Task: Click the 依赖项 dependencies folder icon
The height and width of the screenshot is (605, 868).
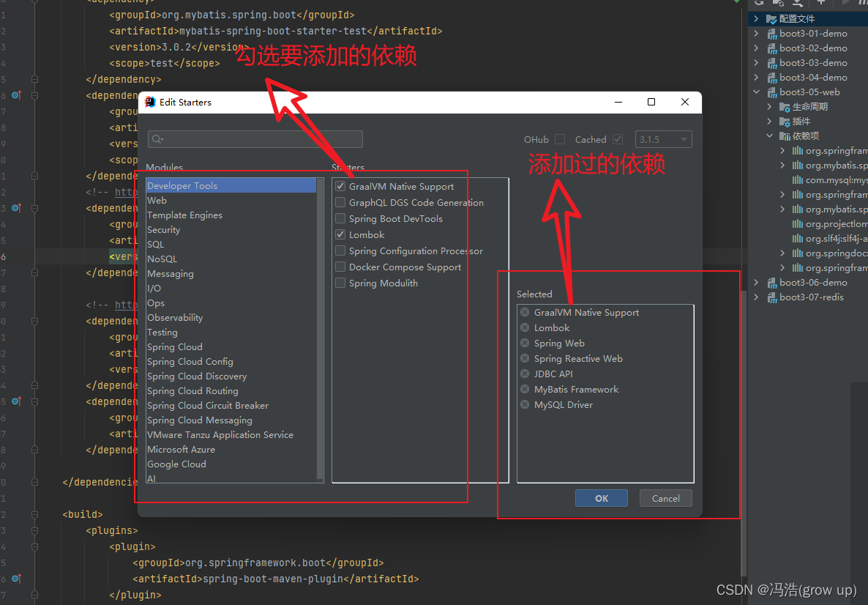Action: [x=785, y=136]
